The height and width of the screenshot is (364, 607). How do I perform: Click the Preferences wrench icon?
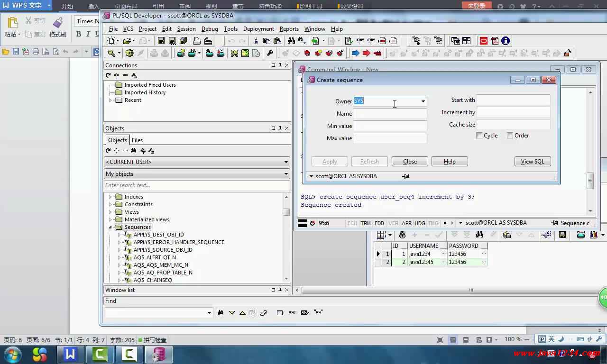pyautogui.click(x=270, y=53)
